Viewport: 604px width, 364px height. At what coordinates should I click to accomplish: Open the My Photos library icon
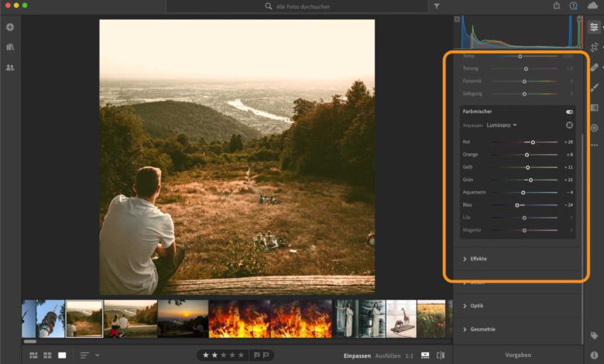(x=10, y=47)
